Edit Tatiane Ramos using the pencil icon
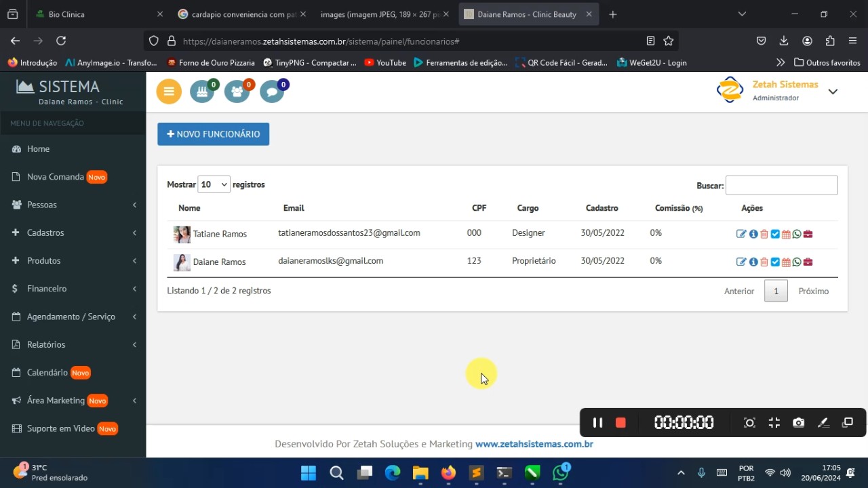 coord(741,234)
